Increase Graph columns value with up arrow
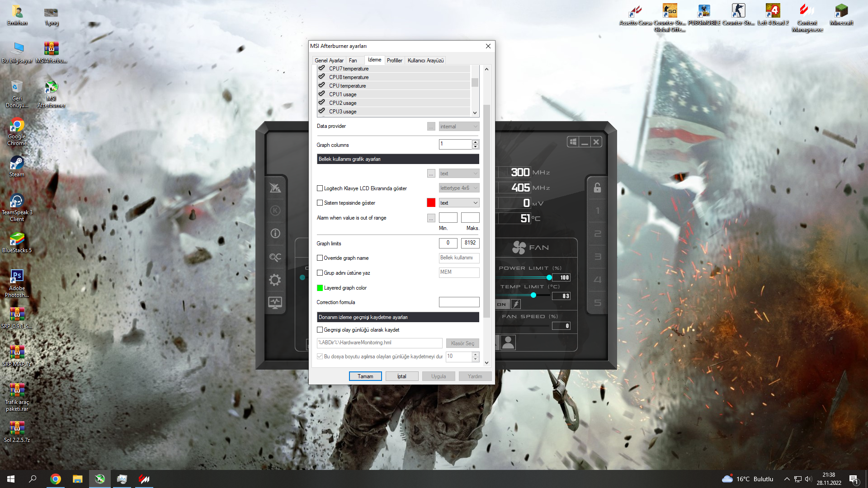The image size is (868, 488). (x=475, y=142)
